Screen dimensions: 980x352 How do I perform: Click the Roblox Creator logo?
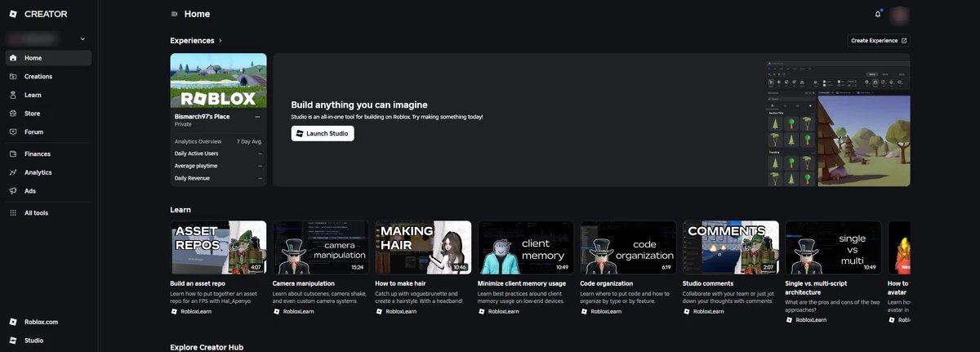38,14
